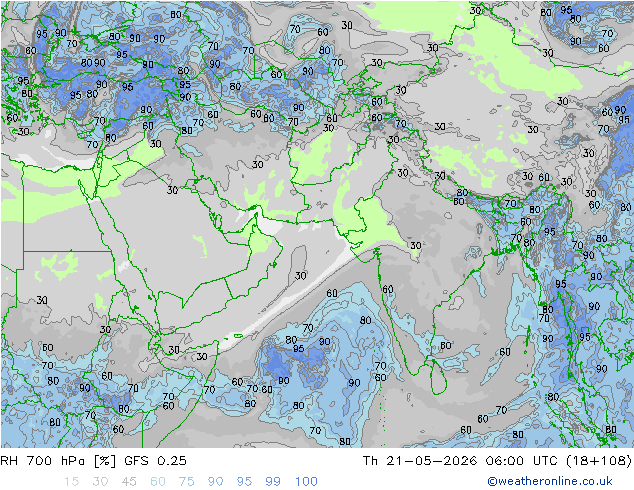
Task: Click the Sri Lanka island outline
Action: (439, 377)
